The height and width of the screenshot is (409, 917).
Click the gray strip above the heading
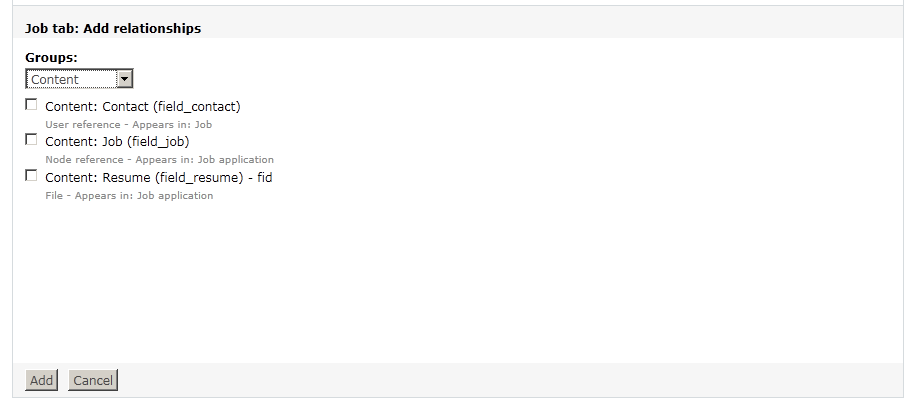point(450,9)
